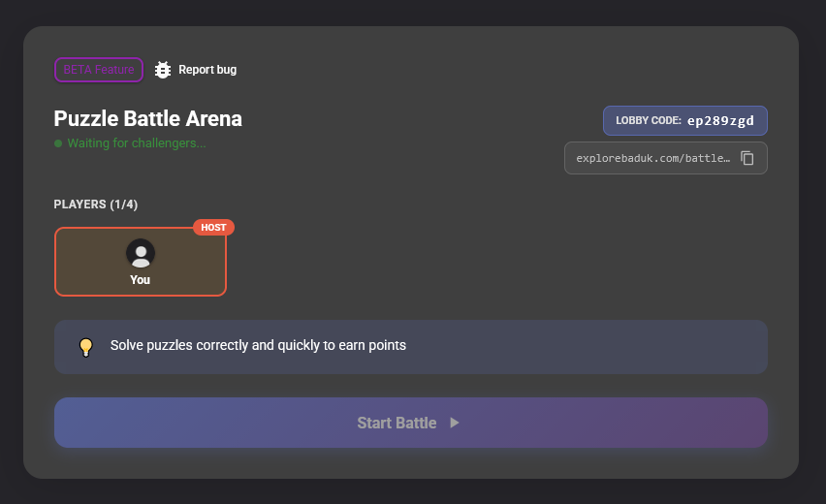Click the solve puzzles tip text

[258, 345]
